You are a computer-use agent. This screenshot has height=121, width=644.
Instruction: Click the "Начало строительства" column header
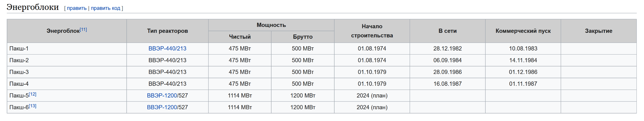click(372, 31)
